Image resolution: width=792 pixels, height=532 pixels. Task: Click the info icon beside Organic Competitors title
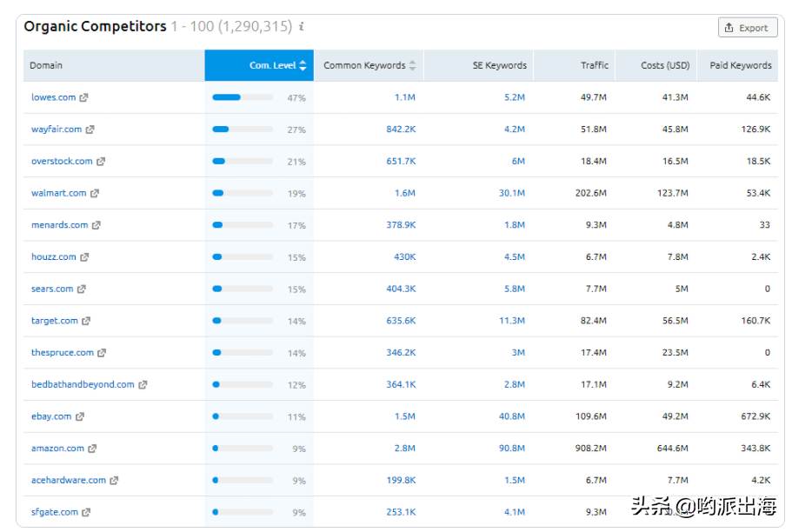(x=302, y=26)
